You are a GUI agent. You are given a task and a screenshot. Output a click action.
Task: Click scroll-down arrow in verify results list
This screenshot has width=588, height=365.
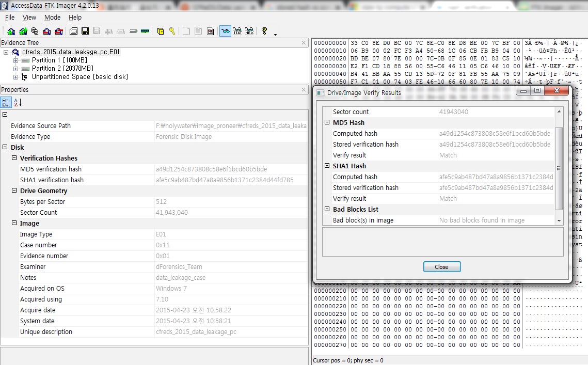(559, 221)
